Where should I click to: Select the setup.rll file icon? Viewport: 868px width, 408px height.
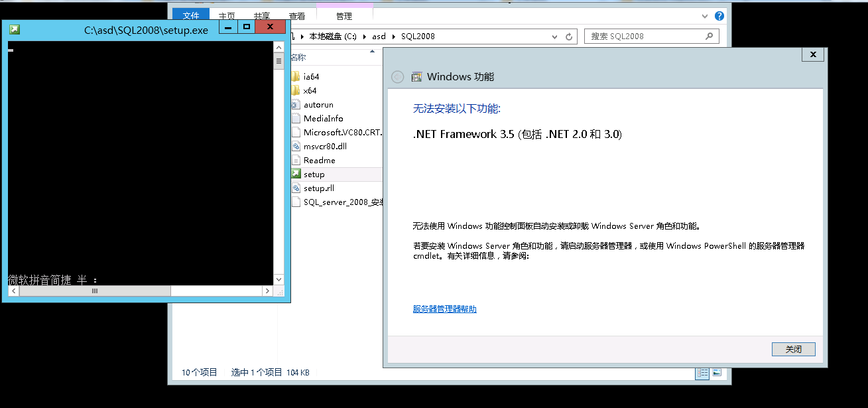point(296,188)
